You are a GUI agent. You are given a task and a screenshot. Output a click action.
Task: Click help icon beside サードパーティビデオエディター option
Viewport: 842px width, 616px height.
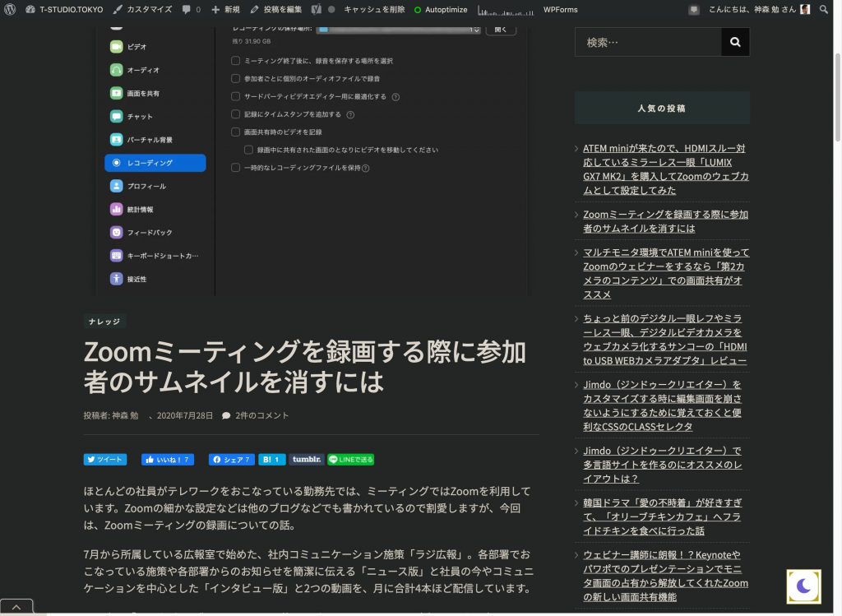point(396,97)
